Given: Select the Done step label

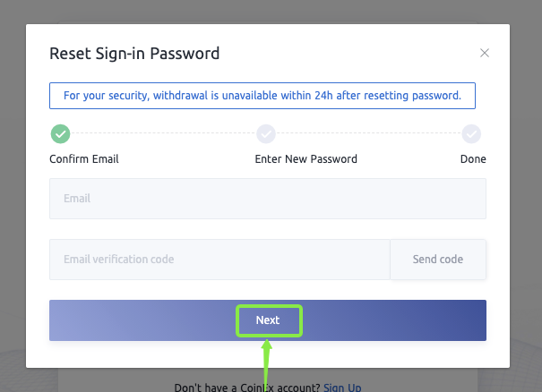Looking at the screenshot, I should point(473,159).
